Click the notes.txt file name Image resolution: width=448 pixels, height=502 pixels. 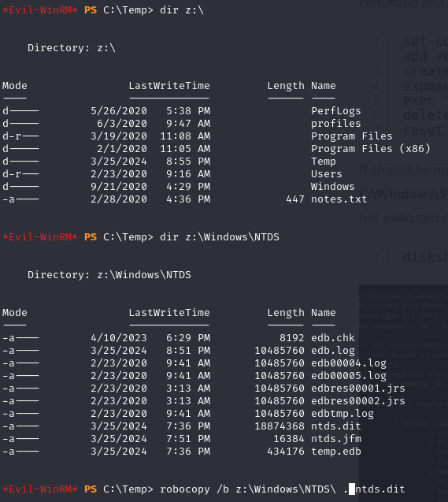pos(339,199)
